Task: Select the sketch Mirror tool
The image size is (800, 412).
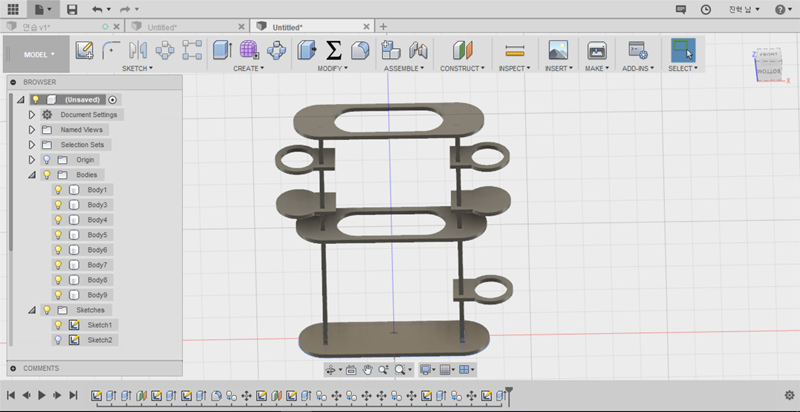Action: [138, 50]
